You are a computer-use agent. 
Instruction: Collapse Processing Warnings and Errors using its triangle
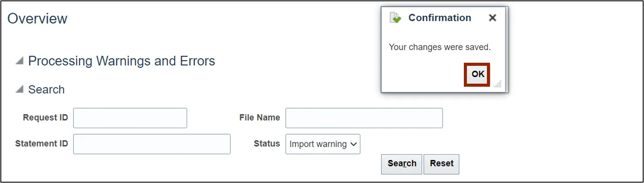19,61
